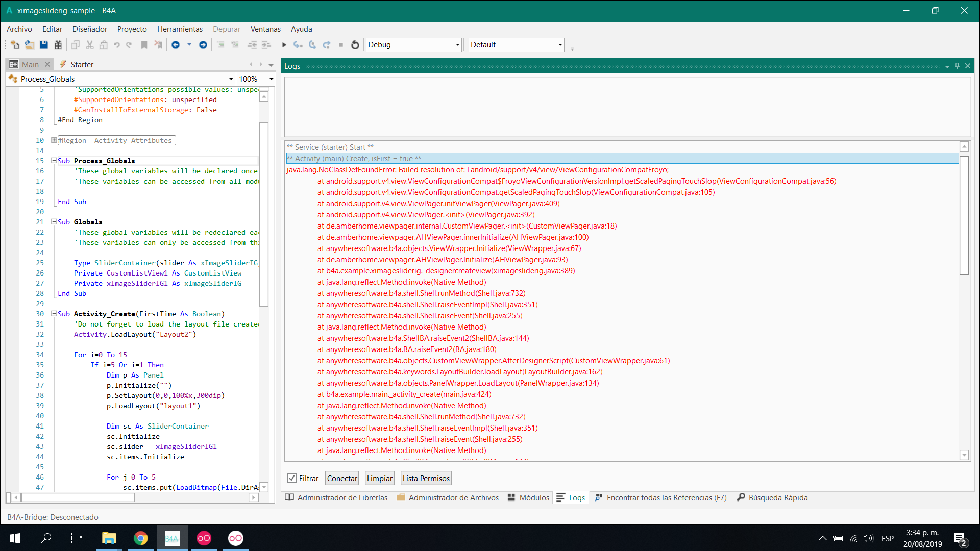Image resolution: width=980 pixels, height=551 pixels.
Task: Collapse the Process_Globals sub block
Action: coord(54,161)
